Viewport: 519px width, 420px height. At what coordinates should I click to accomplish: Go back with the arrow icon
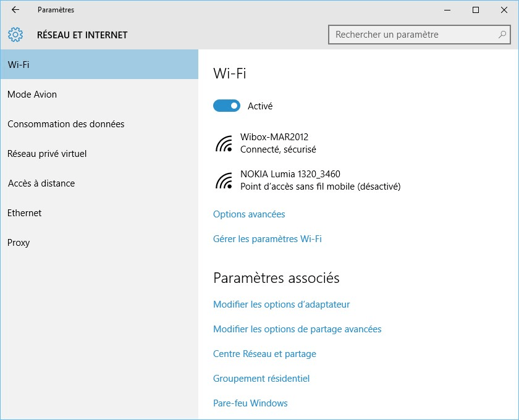(x=15, y=10)
